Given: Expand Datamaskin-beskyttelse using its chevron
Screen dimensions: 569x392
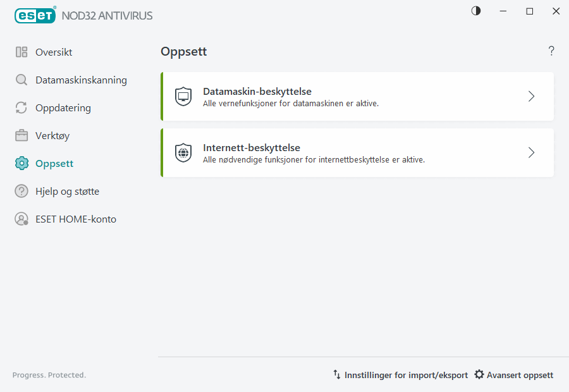Looking at the screenshot, I should [531, 97].
